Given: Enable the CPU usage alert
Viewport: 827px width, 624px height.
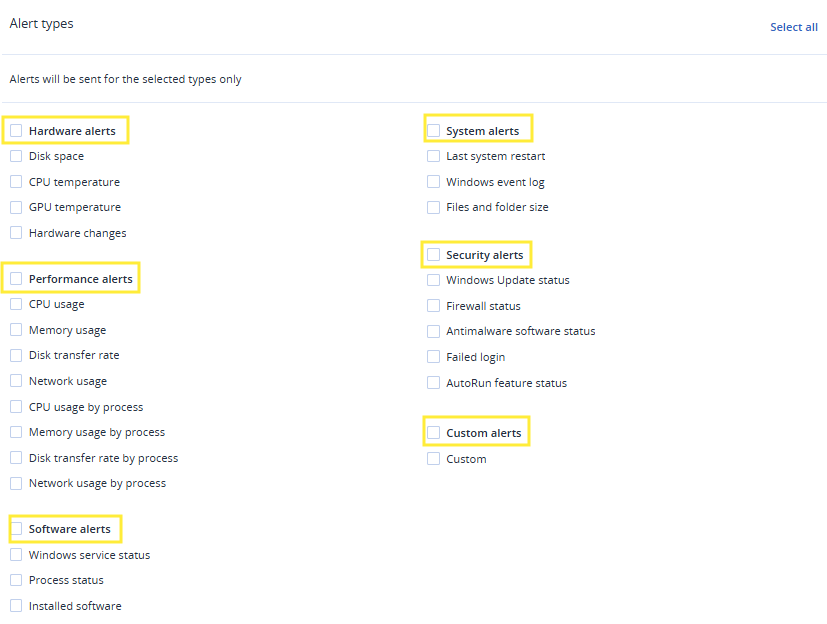Looking at the screenshot, I should [16, 304].
